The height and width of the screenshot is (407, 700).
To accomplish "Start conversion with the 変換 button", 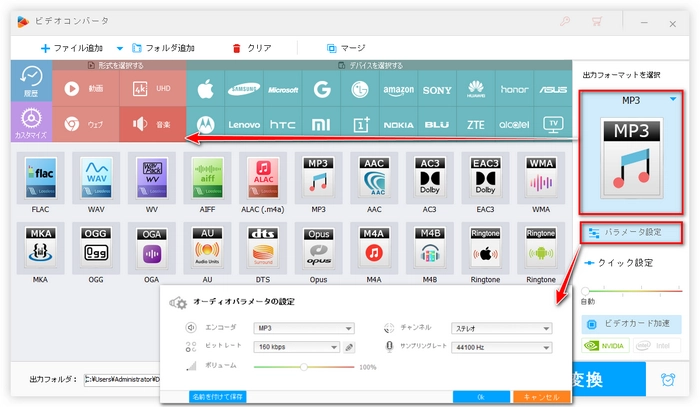I will pos(609,379).
